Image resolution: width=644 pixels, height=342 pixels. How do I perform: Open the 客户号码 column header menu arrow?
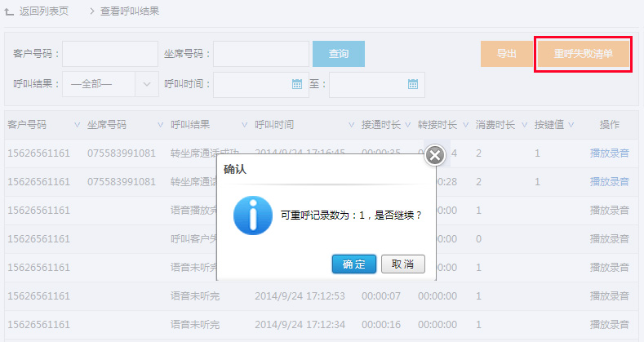69,125
